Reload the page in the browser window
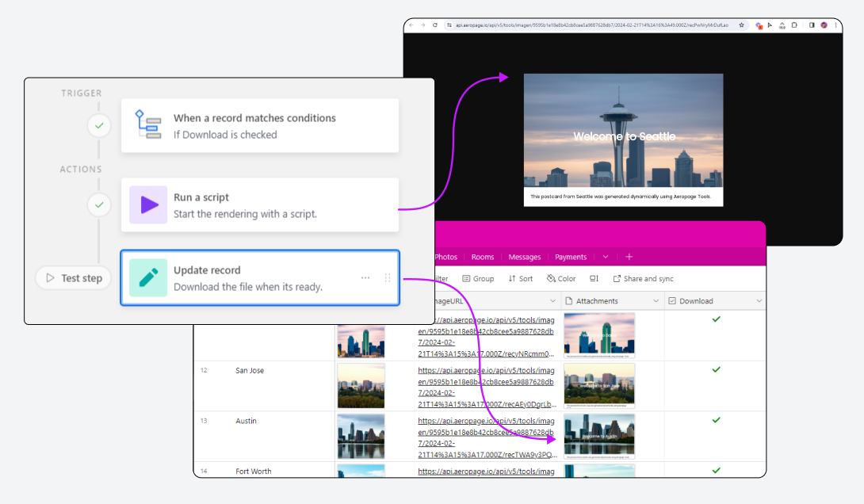Viewport: 864px width, 504px height. [x=434, y=25]
